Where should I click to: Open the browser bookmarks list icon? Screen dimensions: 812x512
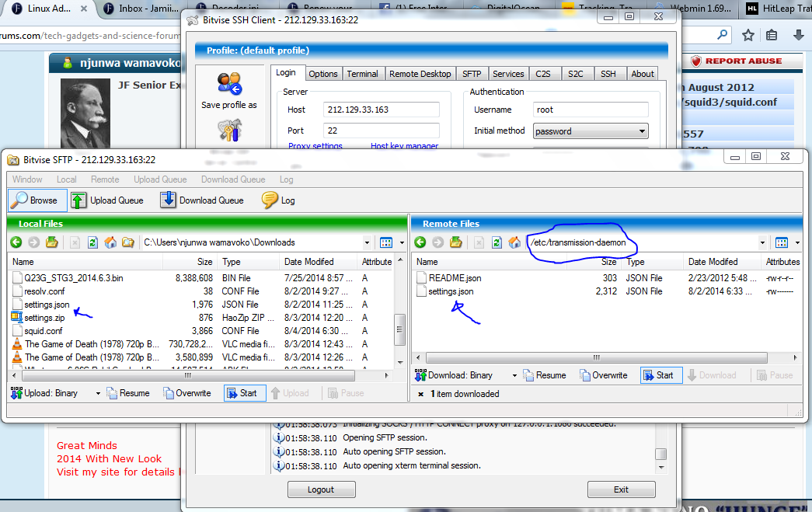coord(772,35)
